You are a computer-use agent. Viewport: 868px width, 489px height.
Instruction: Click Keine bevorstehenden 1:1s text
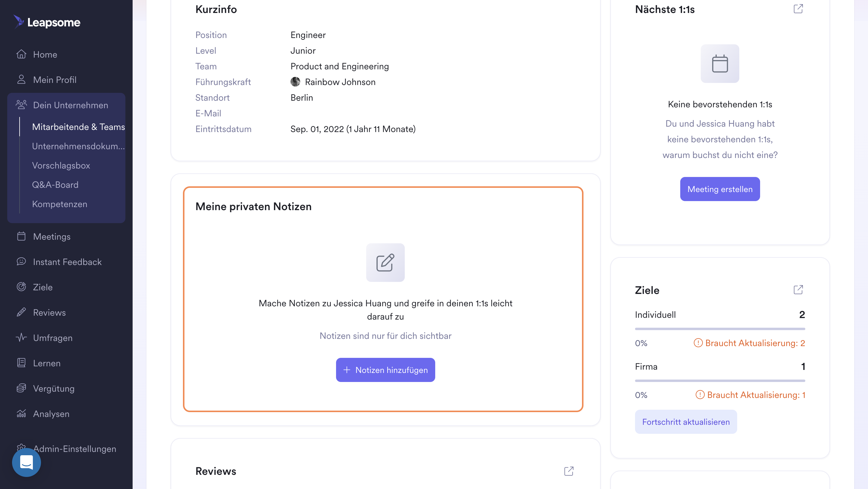[720, 104]
